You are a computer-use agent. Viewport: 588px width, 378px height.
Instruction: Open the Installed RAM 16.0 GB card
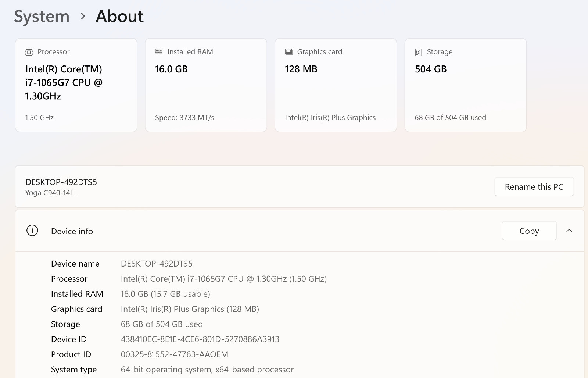coord(206,85)
